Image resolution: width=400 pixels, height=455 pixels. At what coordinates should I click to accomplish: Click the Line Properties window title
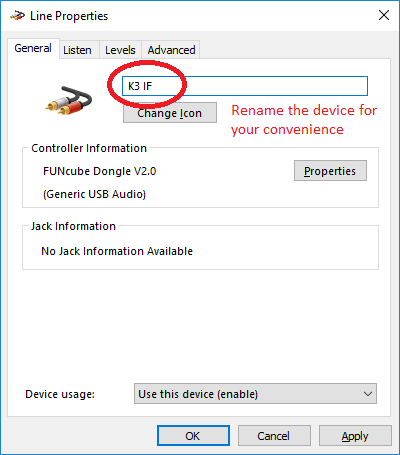coord(69,16)
